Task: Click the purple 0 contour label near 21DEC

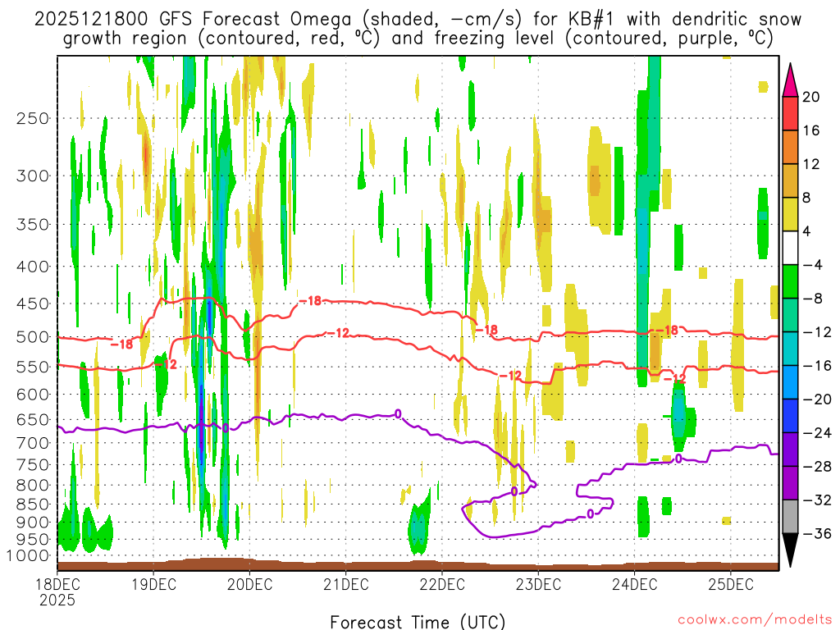Action: (398, 413)
